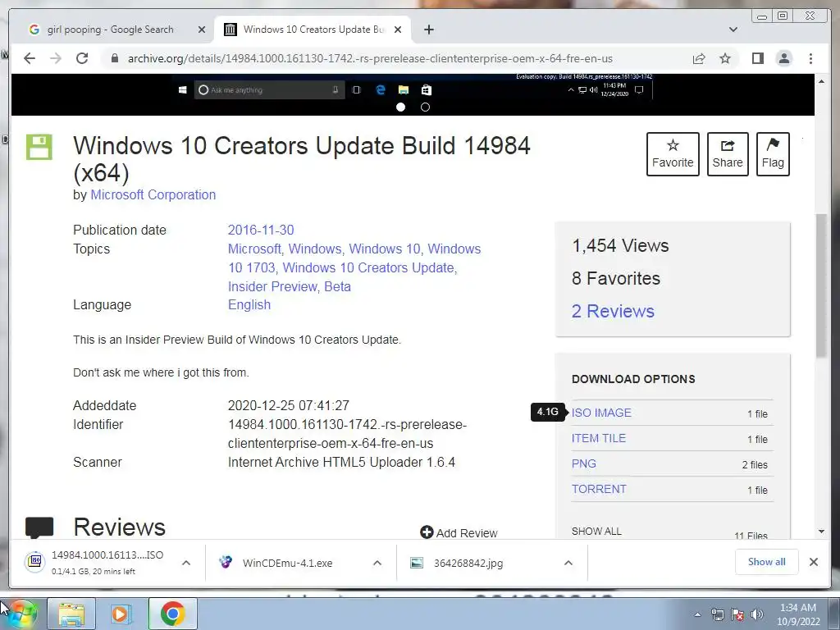Image resolution: width=840 pixels, height=630 pixels.
Task: Click the Share button
Action: coord(728,153)
